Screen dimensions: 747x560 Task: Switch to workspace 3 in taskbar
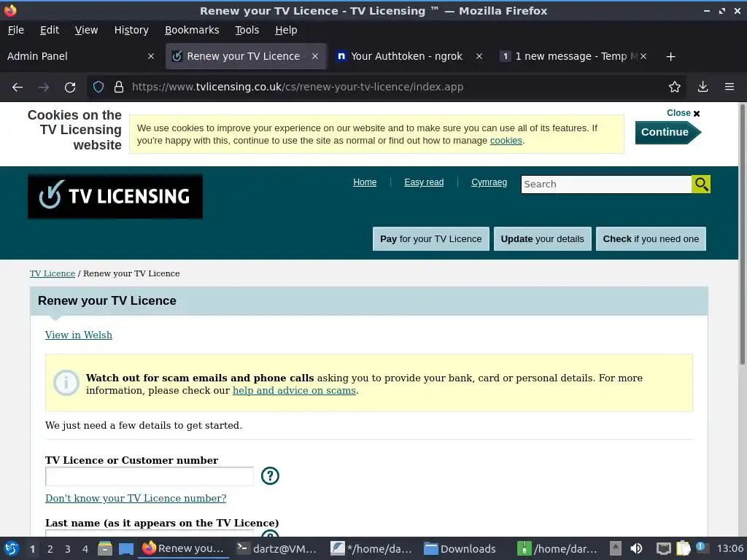68,550
